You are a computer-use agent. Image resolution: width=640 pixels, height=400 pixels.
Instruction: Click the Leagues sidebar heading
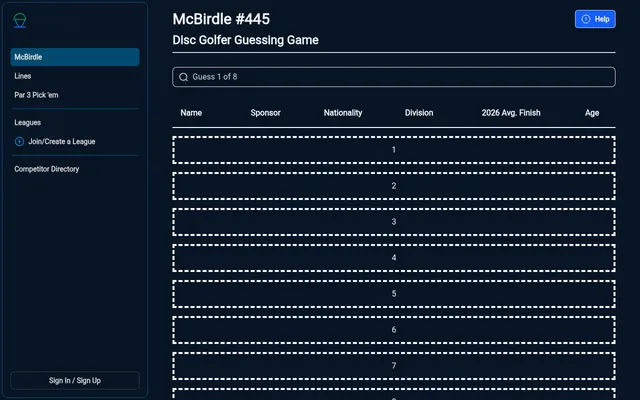coord(27,122)
